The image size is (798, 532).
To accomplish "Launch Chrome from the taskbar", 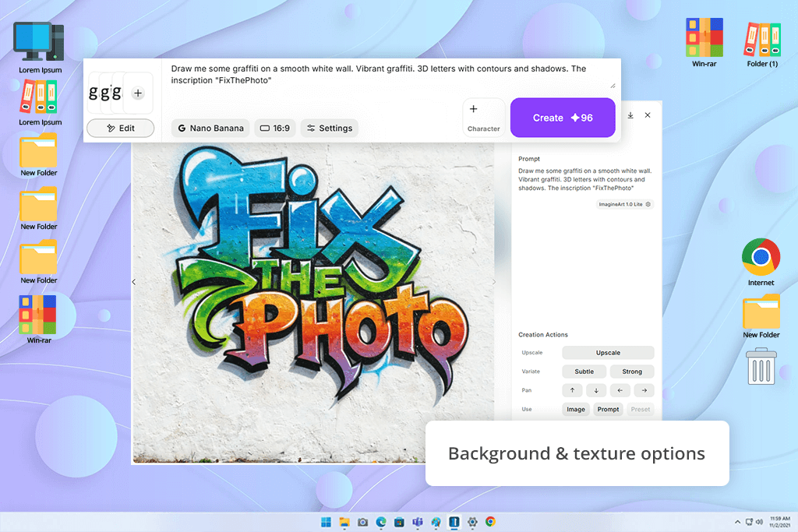I will (x=491, y=522).
